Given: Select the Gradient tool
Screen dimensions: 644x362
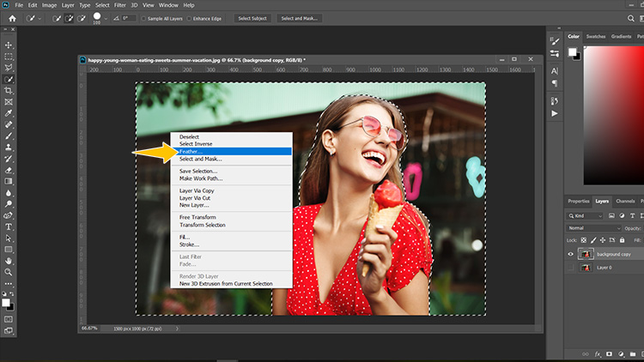Looking at the screenshot, I should [x=9, y=181].
